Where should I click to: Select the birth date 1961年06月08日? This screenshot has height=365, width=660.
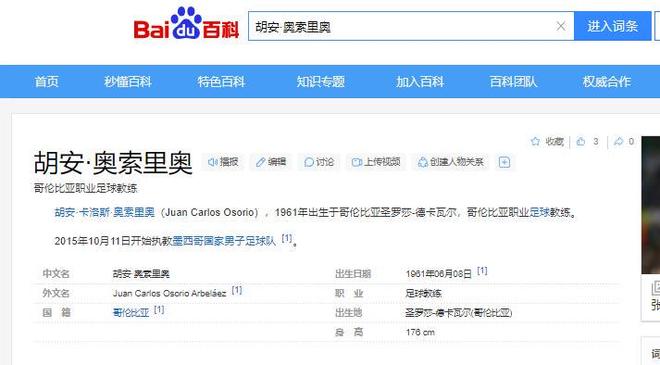click(439, 274)
